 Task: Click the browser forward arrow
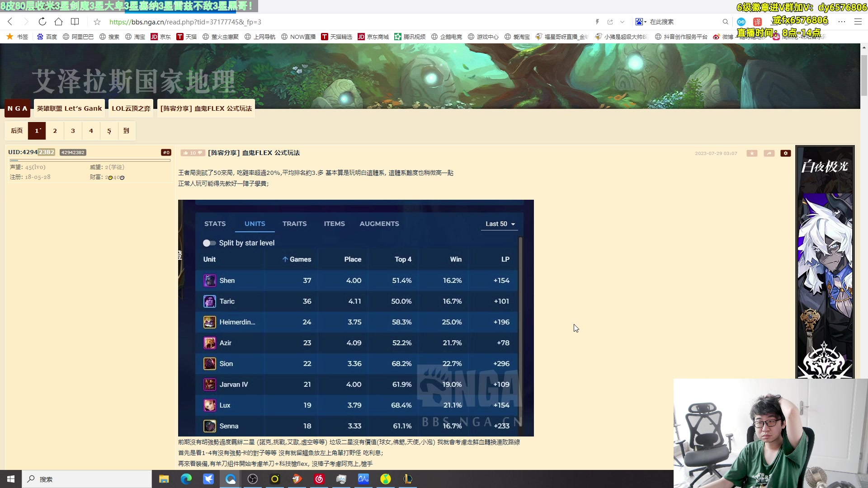pos(26,22)
